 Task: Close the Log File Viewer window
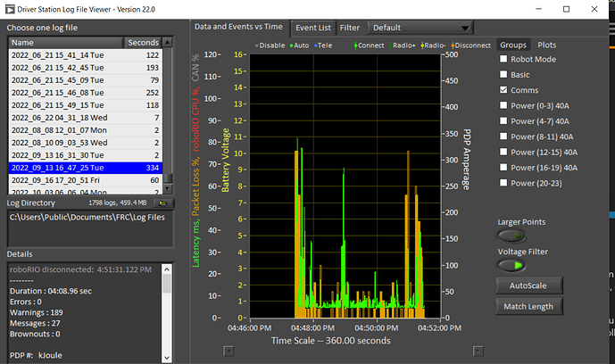tap(594, 9)
